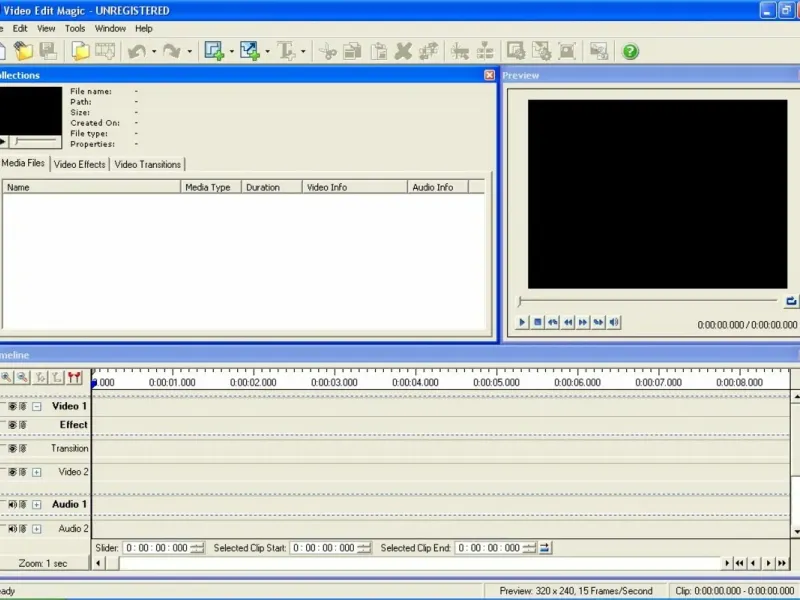Click the Save project floppy icon

(47, 51)
